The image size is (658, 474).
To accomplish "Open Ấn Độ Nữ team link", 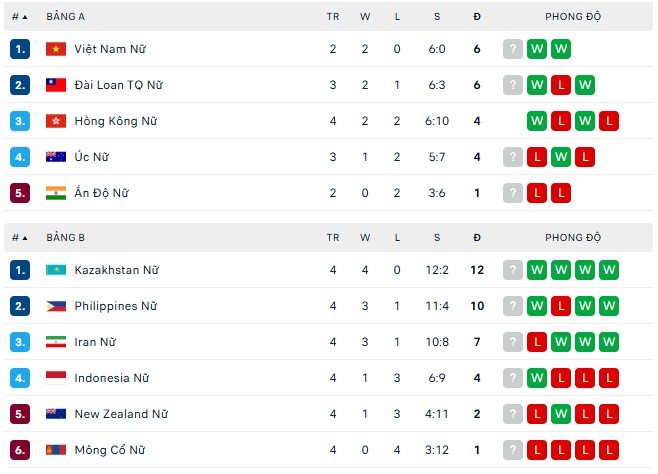I will (x=102, y=193).
